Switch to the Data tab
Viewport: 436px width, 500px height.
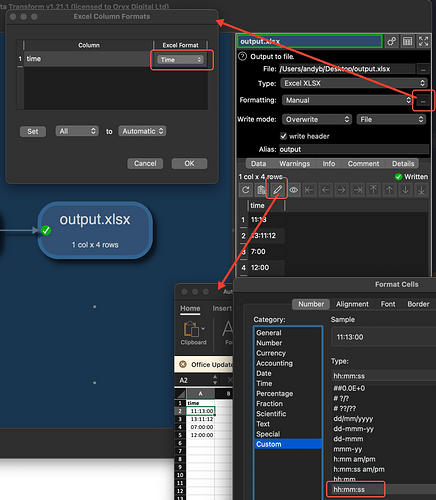[258, 164]
